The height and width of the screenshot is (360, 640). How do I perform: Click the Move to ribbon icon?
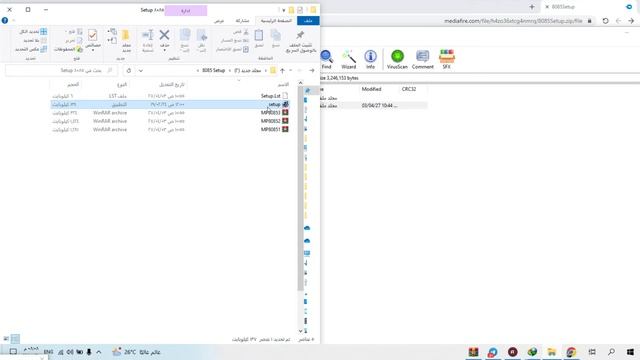click(x=202, y=36)
